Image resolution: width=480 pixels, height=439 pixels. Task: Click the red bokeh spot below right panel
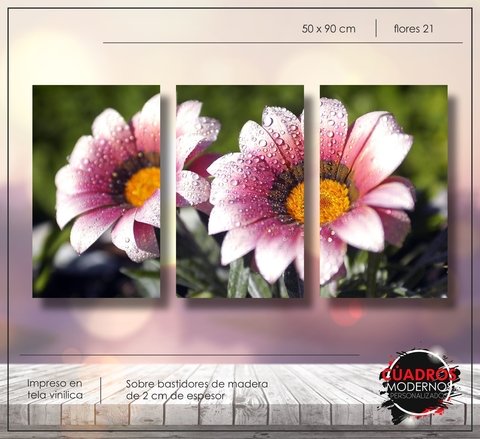[x=347, y=314]
